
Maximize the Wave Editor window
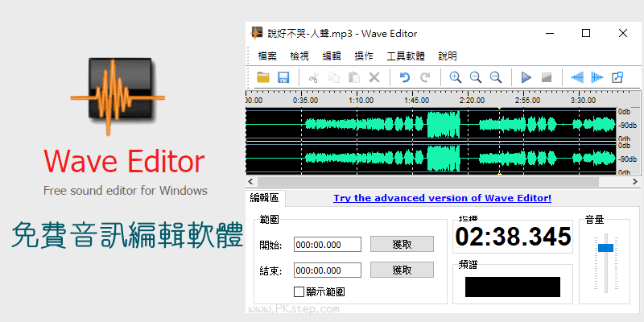[x=586, y=33]
